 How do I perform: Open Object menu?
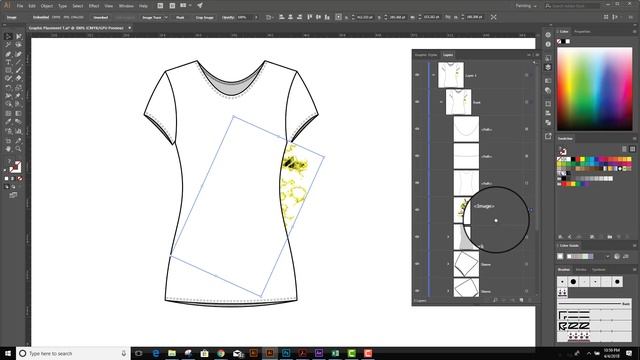[47, 6]
